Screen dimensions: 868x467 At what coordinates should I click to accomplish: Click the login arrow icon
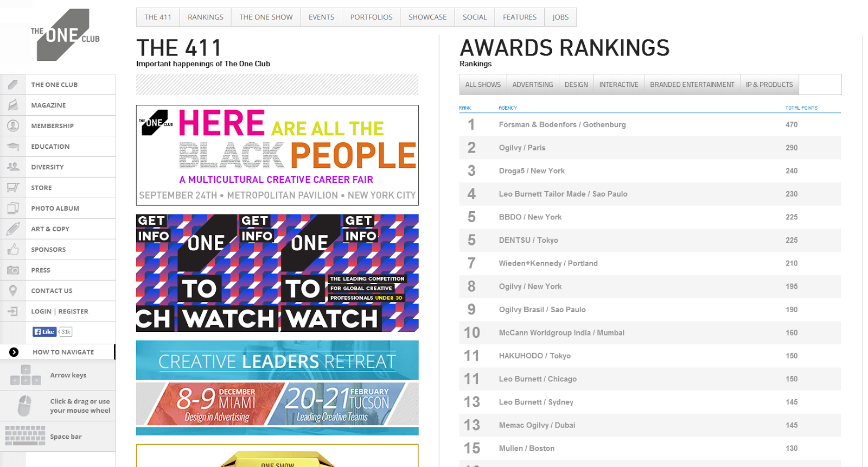pyautogui.click(x=13, y=312)
